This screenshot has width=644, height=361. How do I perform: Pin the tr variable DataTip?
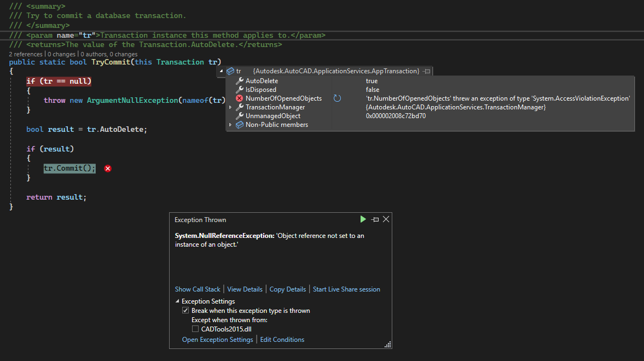[x=426, y=71]
